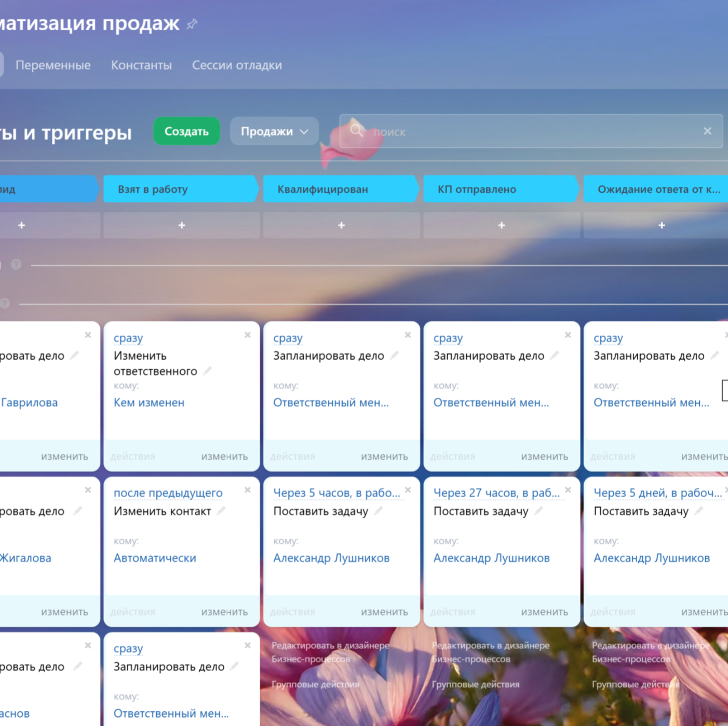Open the Сессии отладки tab
The height and width of the screenshot is (726, 728).
[237, 65]
